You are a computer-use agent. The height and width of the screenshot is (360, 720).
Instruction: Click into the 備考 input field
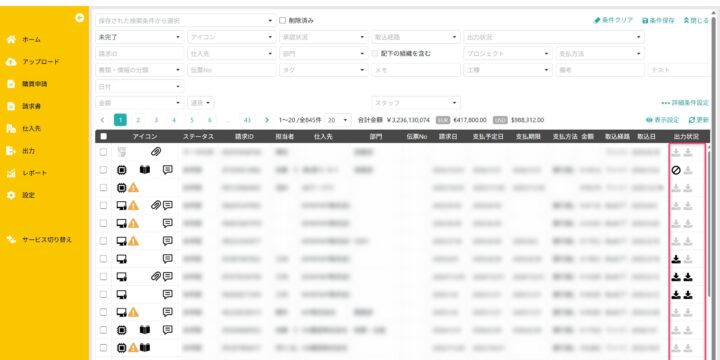(600, 70)
